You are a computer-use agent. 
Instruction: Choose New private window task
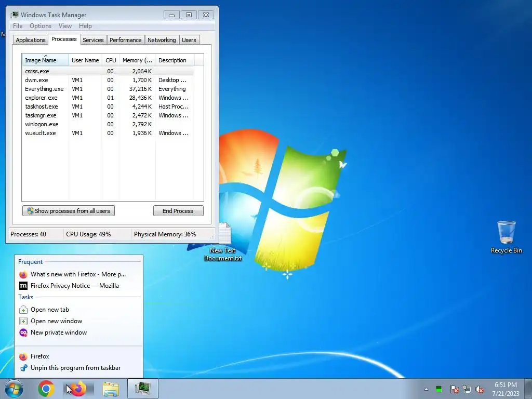78,332
